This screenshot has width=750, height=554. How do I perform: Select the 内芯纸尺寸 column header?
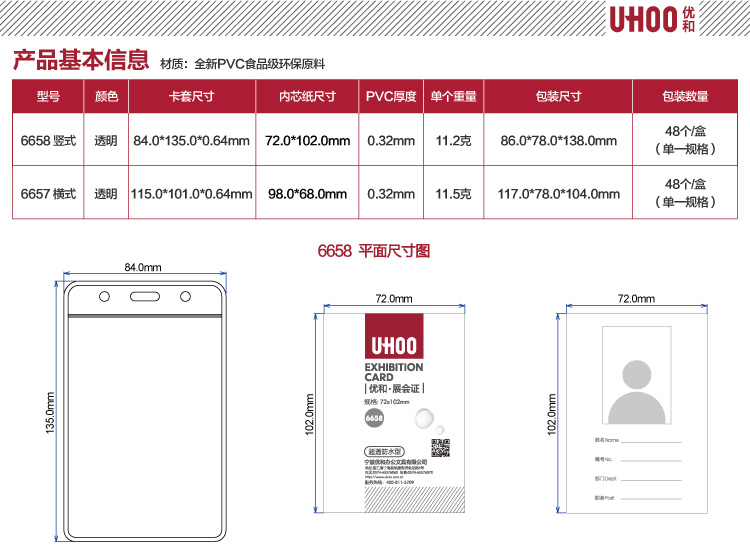[307, 97]
